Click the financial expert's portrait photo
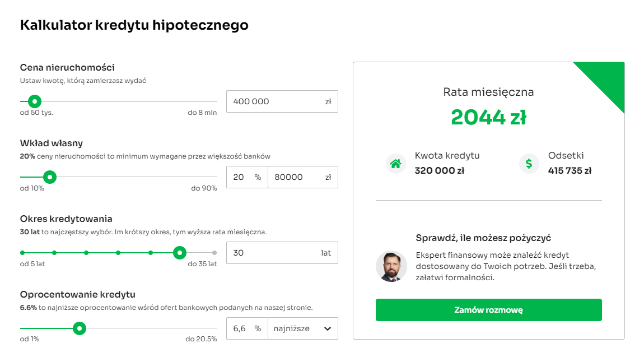 pos(391,266)
